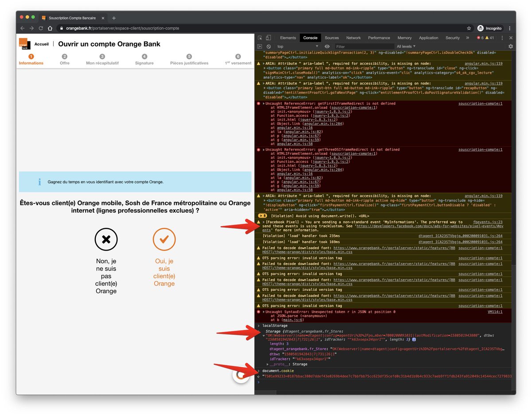Show the console sidebar icon
The image size is (532, 416).
260,47
